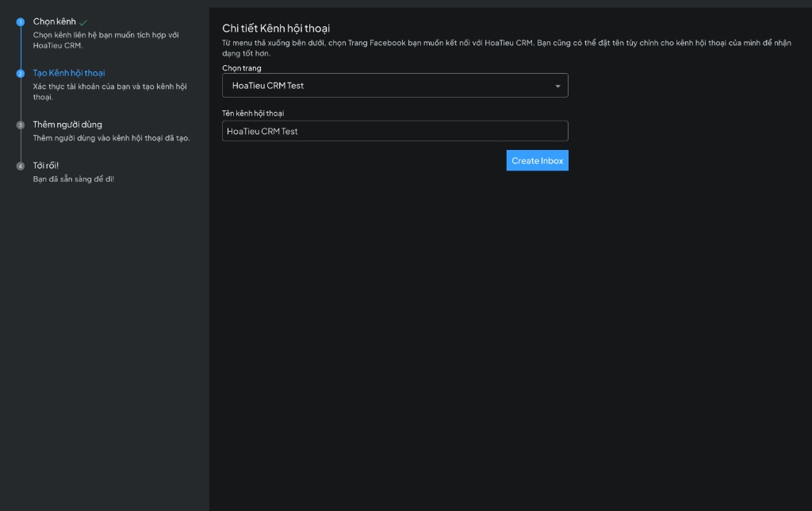Image resolution: width=812 pixels, height=511 pixels.
Task: Open the dropdown arrow for Chọn trang
Action: click(x=557, y=86)
